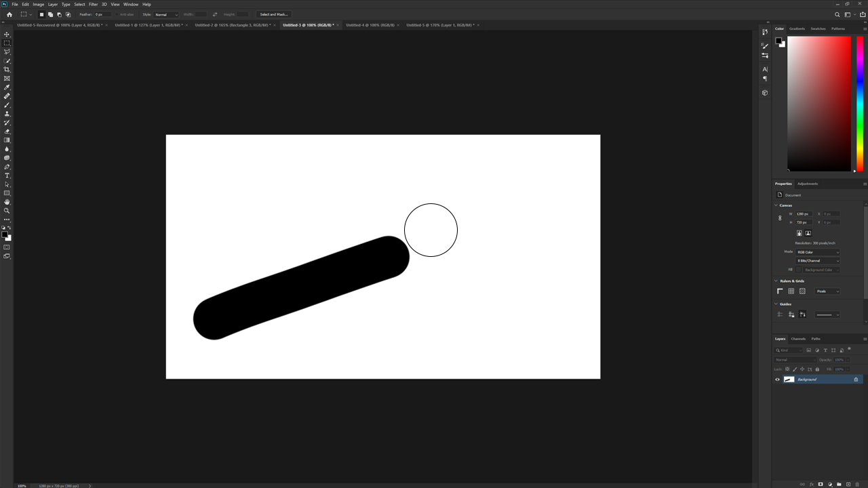Swap width and height values icon
Viewport: 868px width, 488px height.
pyautogui.click(x=215, y=14)
